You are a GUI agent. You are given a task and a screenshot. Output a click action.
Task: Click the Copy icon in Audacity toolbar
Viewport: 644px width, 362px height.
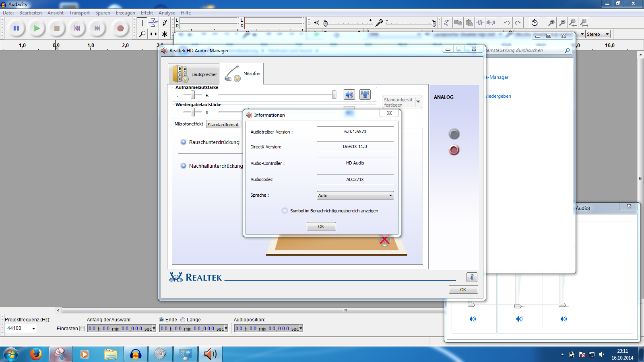[x=458, y=23]
